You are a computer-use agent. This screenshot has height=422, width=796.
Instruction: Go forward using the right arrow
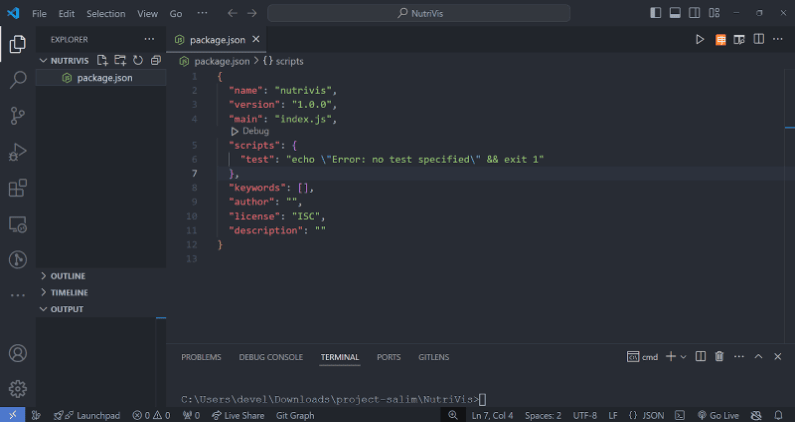(252, 13)
